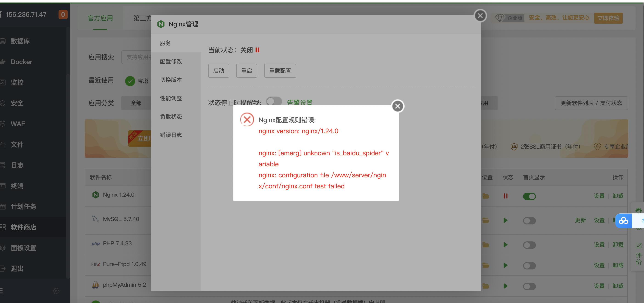The image size is (644, 303).
Task: Click the blue cloud floating widget icon
Action: [624, 221]
